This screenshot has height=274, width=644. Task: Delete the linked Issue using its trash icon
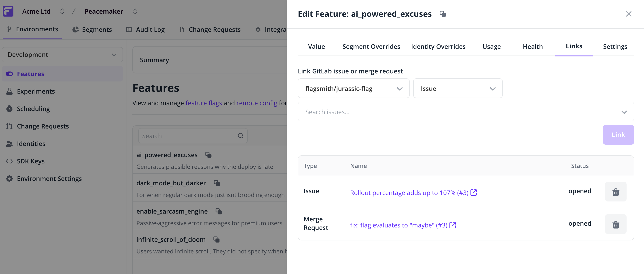pyautogui.click(x=616, y=192)
